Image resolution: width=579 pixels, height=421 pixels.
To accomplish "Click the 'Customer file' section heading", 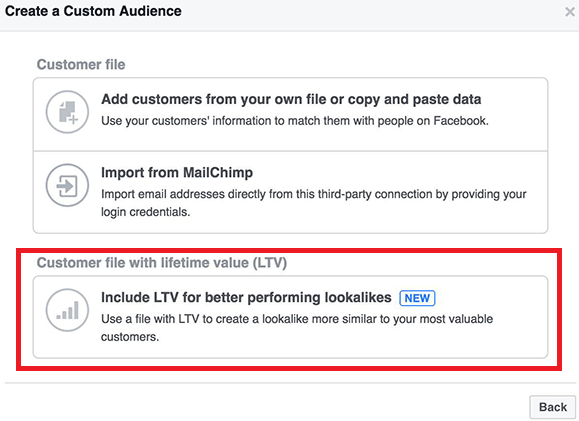I will click(81, 64).
